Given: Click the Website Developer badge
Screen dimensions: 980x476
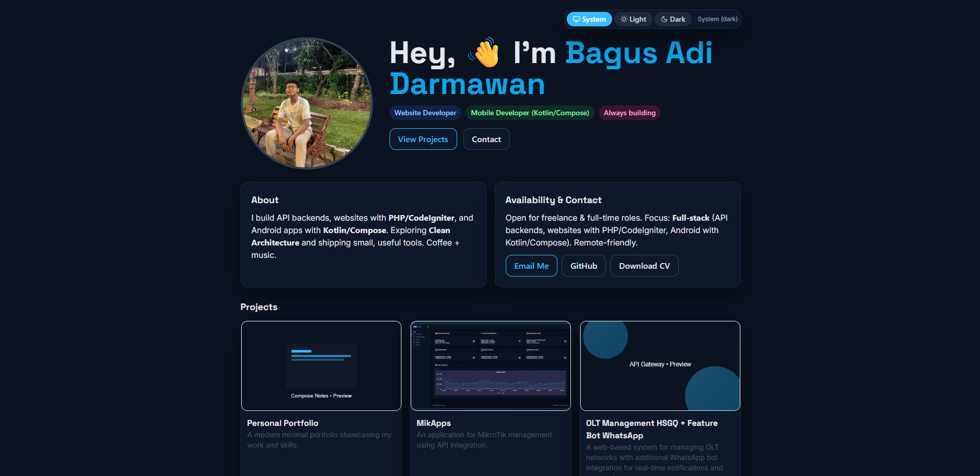Looking at the screenshot, I should 425,113.
